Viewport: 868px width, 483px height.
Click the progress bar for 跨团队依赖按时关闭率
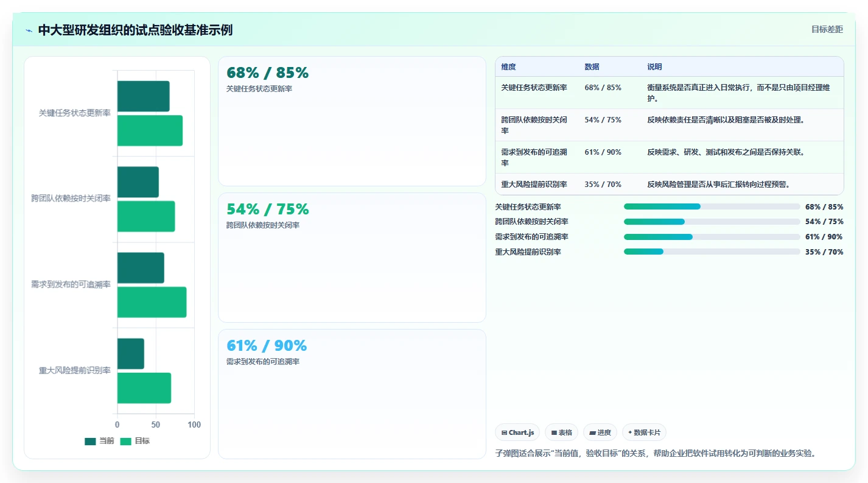pos(712,222)
